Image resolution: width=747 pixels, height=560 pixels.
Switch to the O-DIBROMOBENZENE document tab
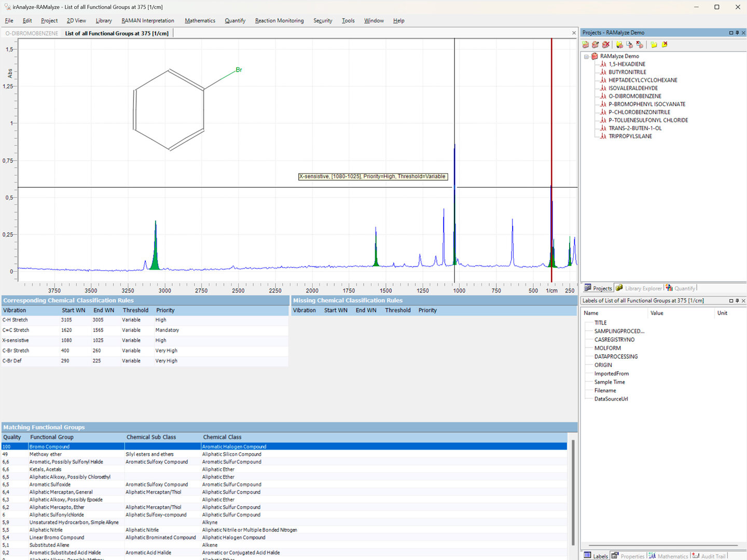pos(32,33)
